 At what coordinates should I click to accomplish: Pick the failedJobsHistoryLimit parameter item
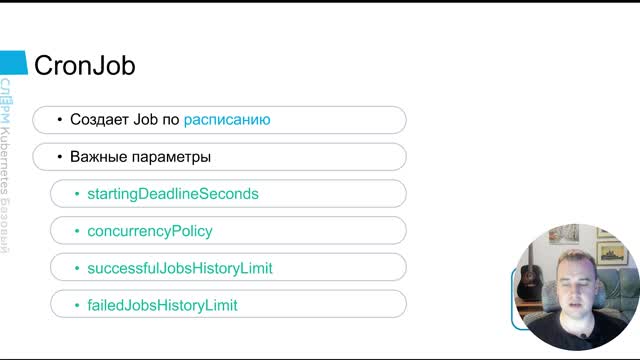pyautogui.click(x=228, y=304)
